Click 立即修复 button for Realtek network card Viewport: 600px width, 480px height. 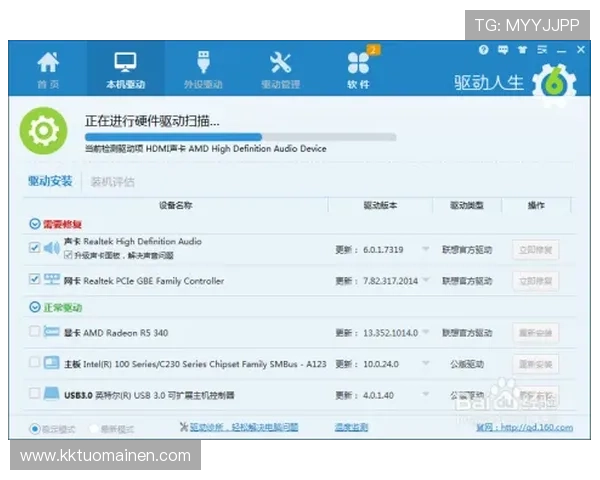tap(535, 281)
